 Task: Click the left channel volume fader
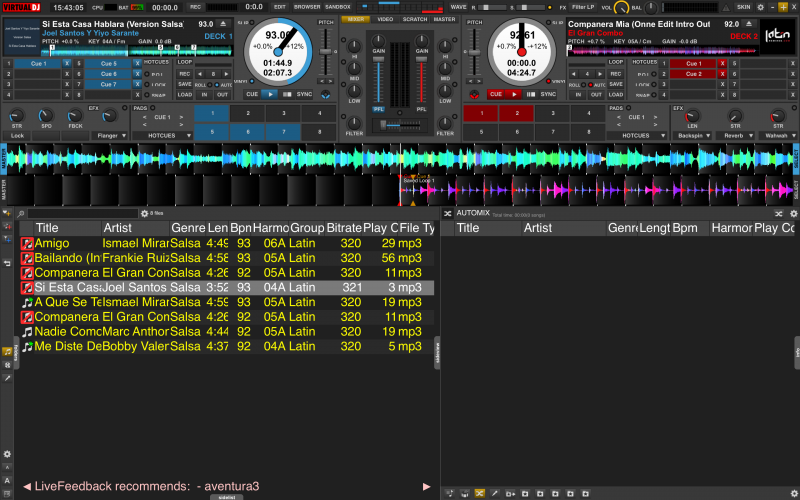[379, 60]
